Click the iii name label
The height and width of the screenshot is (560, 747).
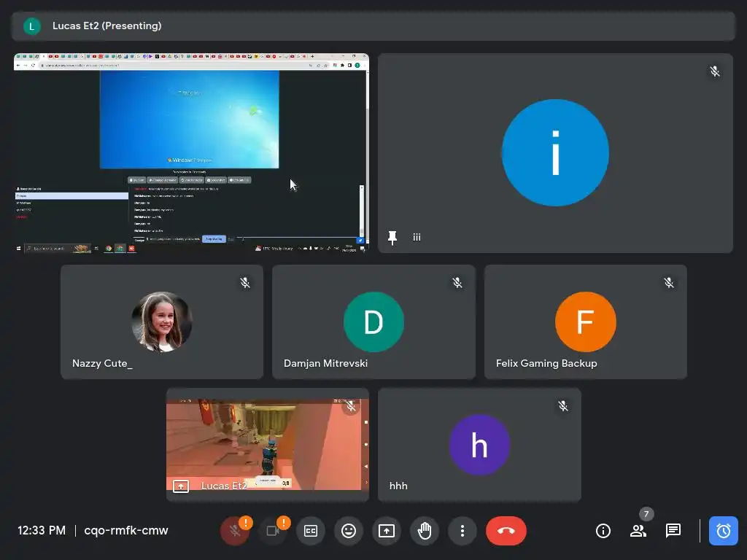417,237
